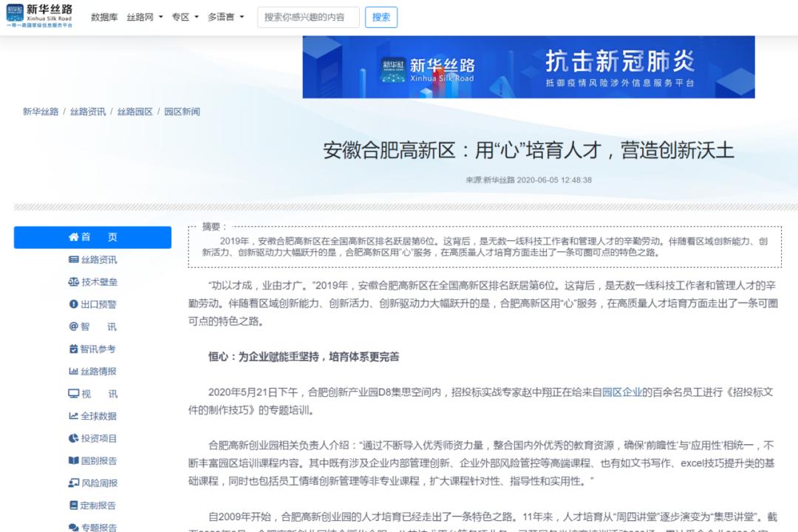Open 全球数据 sidebar item

(99, 417)
